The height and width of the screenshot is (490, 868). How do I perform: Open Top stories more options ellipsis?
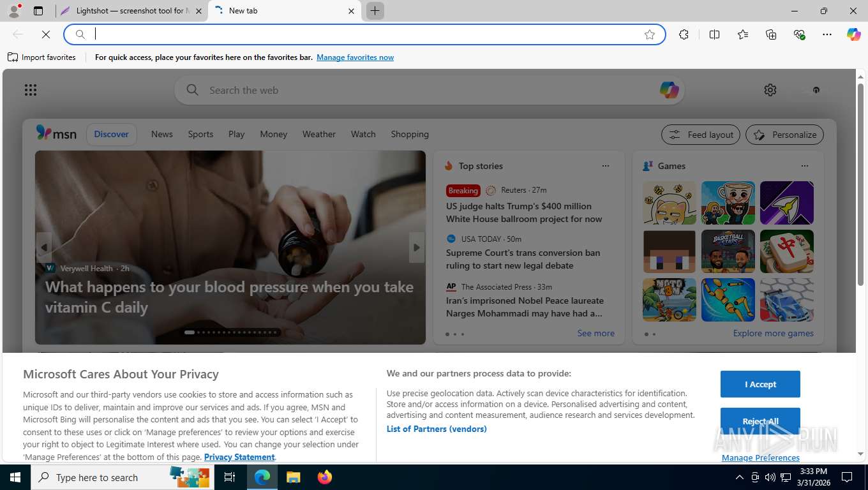(x=606, y=166)
